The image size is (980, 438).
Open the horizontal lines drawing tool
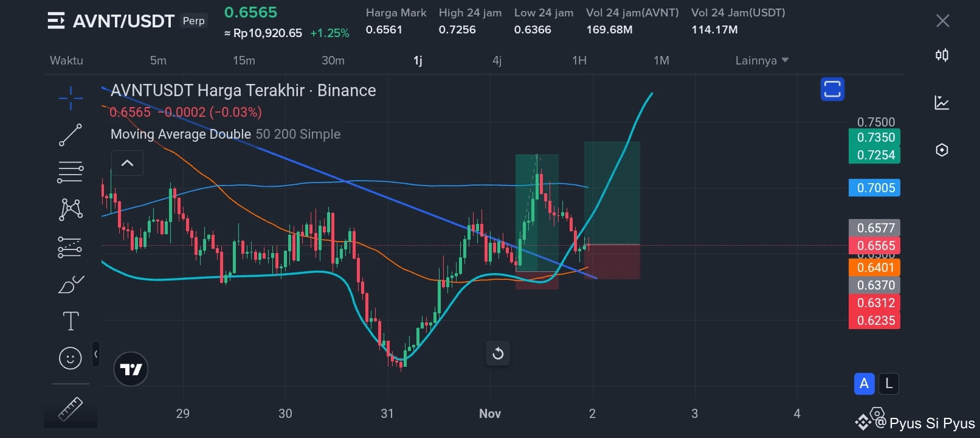pyautogui.click(x=71, y=172)
